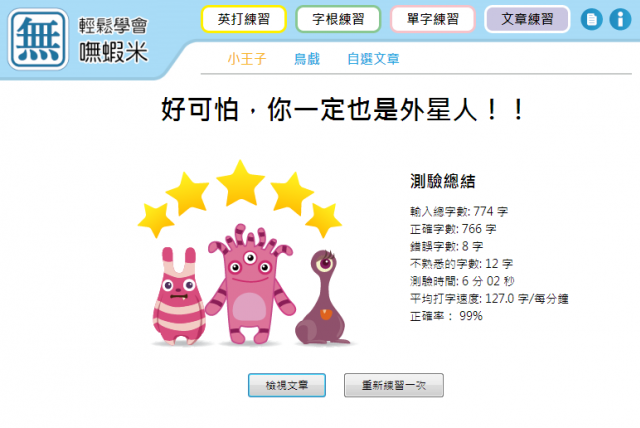The height and width of the screenshot is (428, 640).
Task: Select 文章練習 tab
Action: [527, 19]
